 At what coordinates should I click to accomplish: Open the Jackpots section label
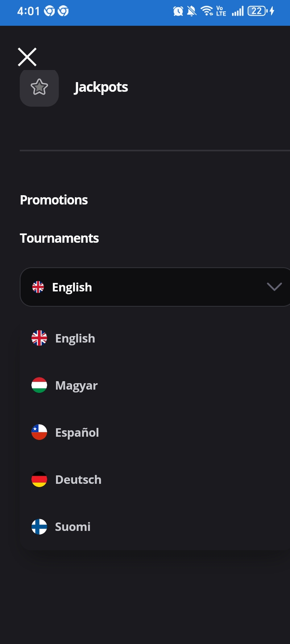pos(101,87)
